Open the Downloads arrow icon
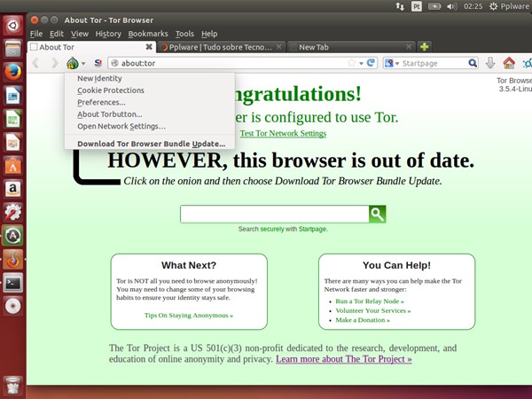The height and width of the screenshot is (399, 532). (490, 63)
